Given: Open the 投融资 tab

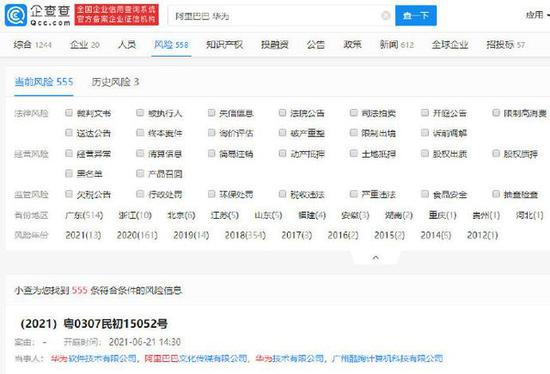Looking at the screenshot, I should tap(275, 45).
